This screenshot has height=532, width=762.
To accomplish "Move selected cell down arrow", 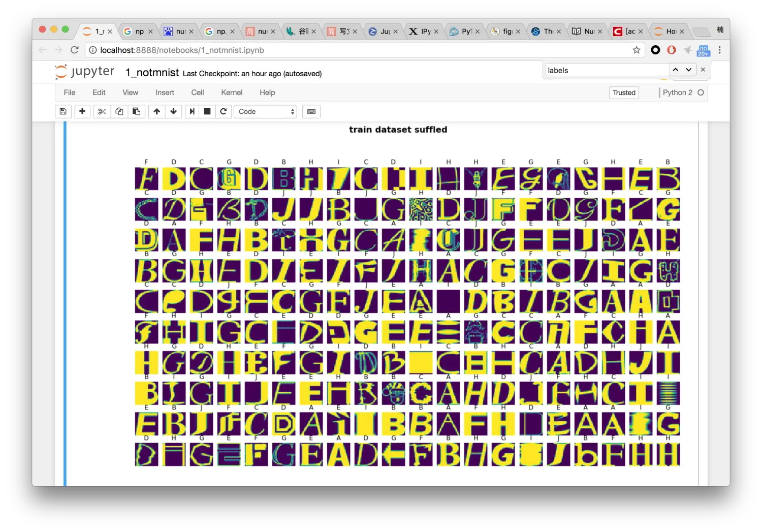I will pyautogui.click(x=174, y=111).
